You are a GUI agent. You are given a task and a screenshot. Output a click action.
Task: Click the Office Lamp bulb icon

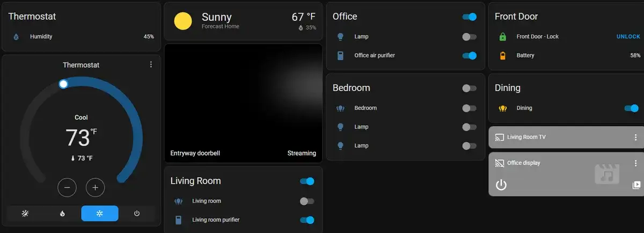click(x=340, y=37)
